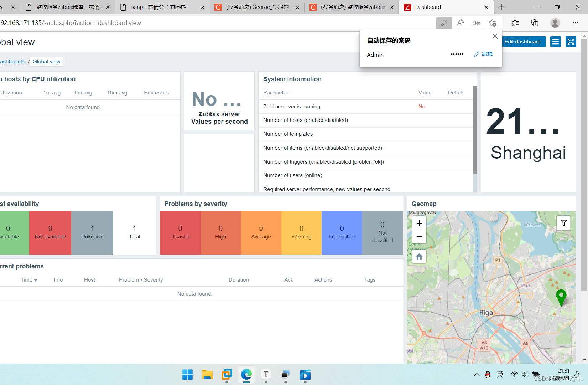588x385 pixels.
Task: Click the Shanghai clock widget
Action: 528,132
